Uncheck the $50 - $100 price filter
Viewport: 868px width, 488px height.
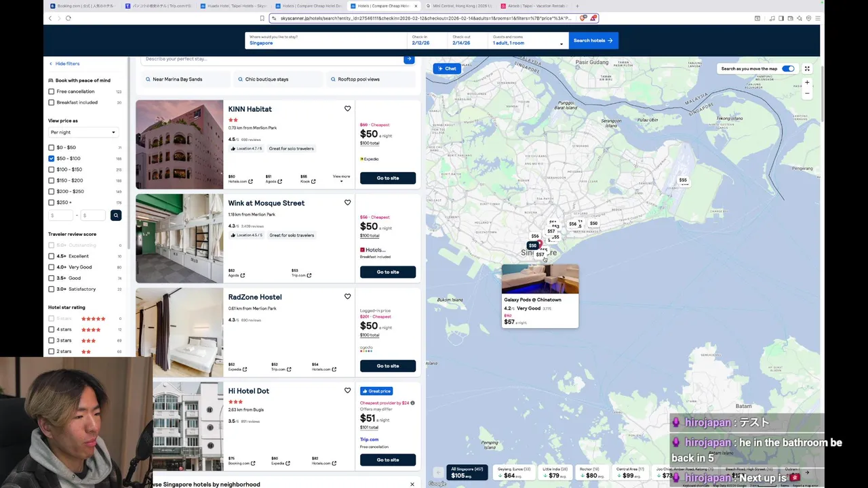(x=51, y=158)
